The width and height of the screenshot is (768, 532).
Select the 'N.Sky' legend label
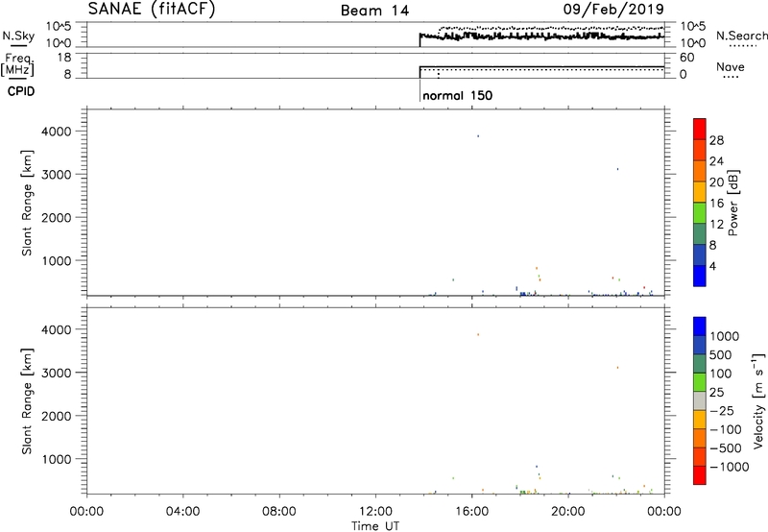tap(18, 36)
